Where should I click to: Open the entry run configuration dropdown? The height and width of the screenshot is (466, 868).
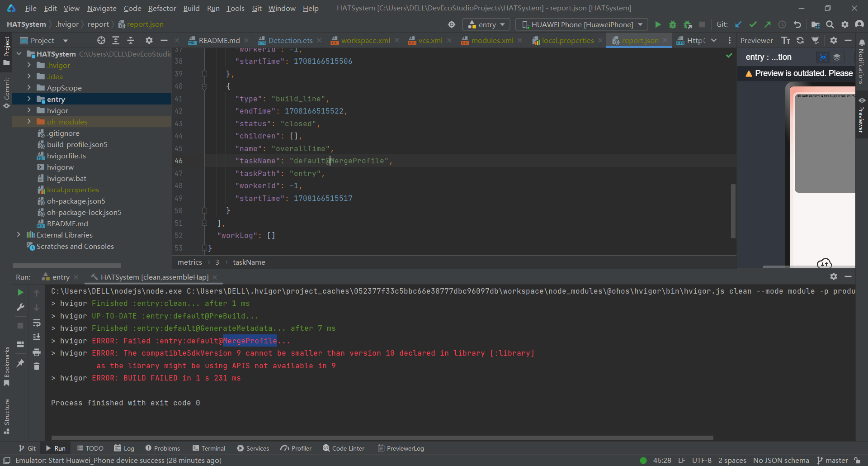[486, 24]
